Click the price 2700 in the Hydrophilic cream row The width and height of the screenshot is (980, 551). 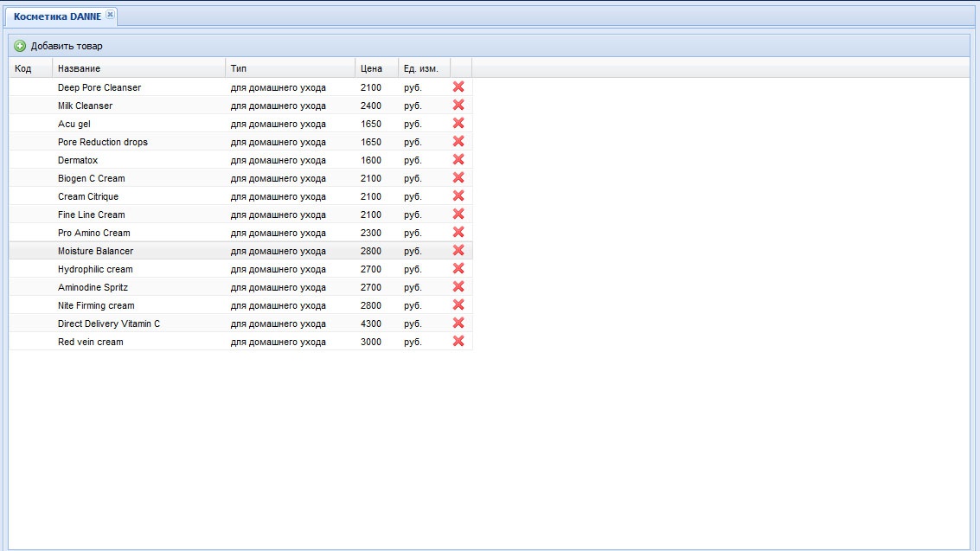coord(370,269)
